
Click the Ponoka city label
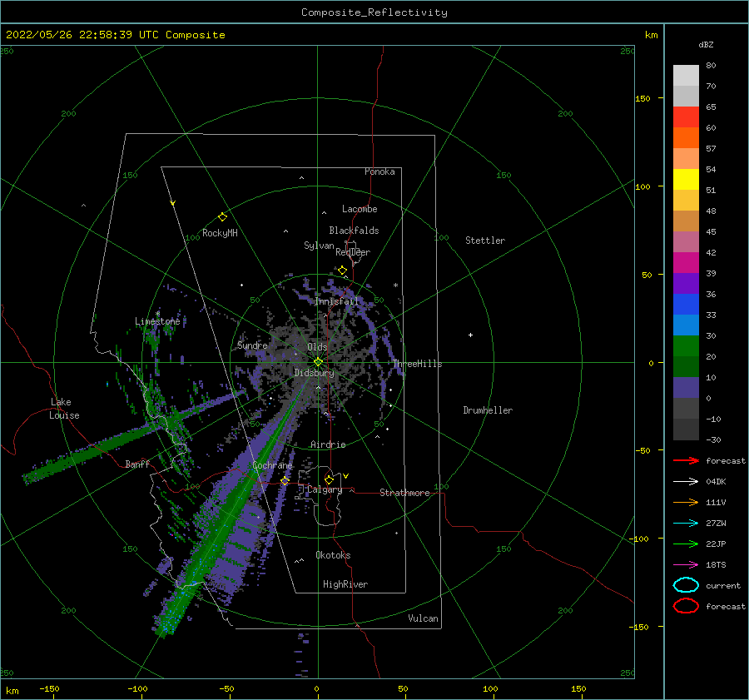click(379, 171)
